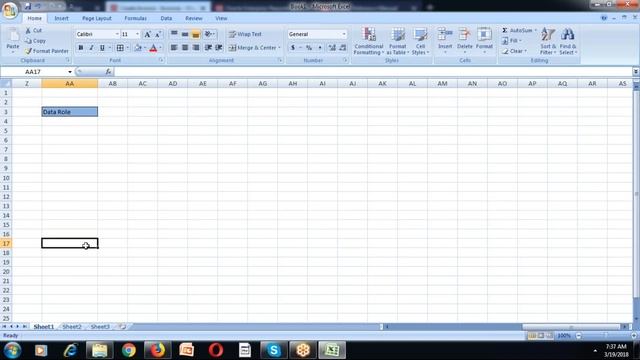This screenshot has height=360, width=640.
Task: Switch to Sheet2 tab
Action: point(72,327)
